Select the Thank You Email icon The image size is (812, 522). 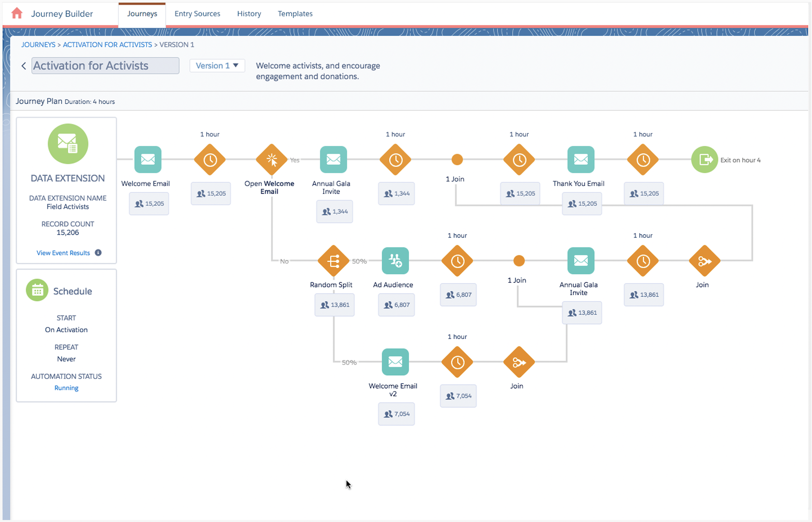[x=580, y=159]
